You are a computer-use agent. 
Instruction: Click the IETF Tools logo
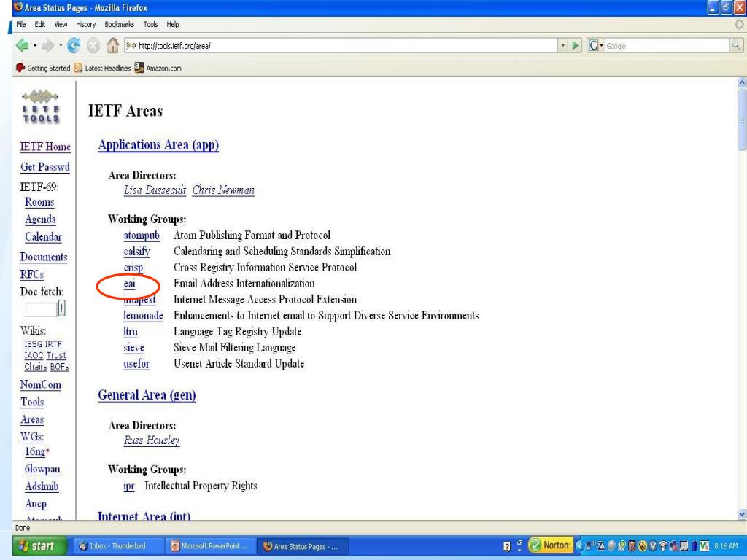pyautogui.click(x=41, y=106)
